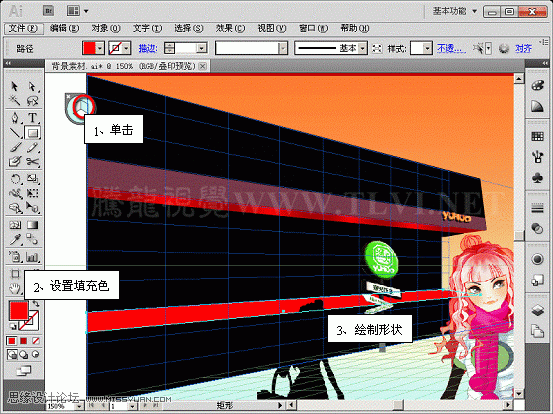The height and width of the screenshot is (414, 553).
Task: Select the Pen tool
Action: click(14, 117)
